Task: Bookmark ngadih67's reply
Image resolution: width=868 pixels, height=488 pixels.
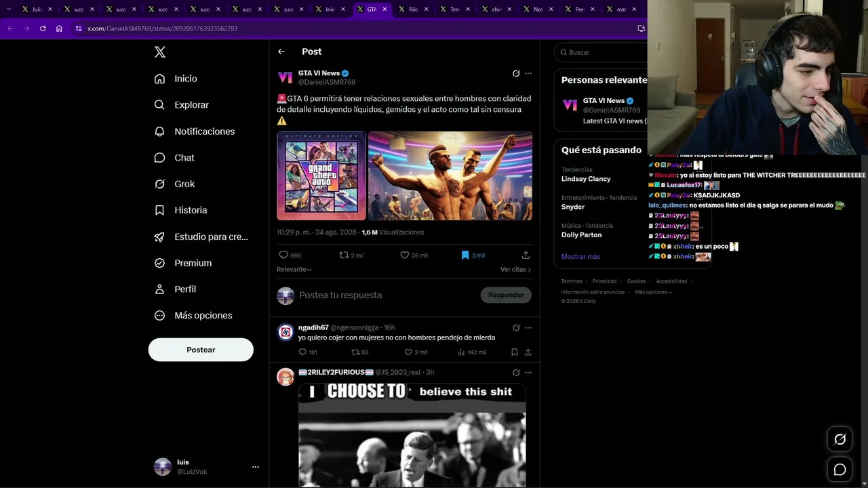Action: pyautogui.click(x=515, y=352)
